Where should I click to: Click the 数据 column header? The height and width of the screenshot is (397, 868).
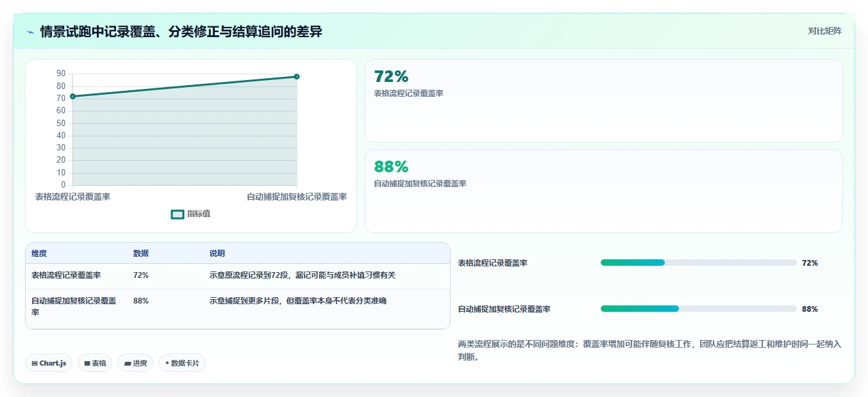click(141, 254)
